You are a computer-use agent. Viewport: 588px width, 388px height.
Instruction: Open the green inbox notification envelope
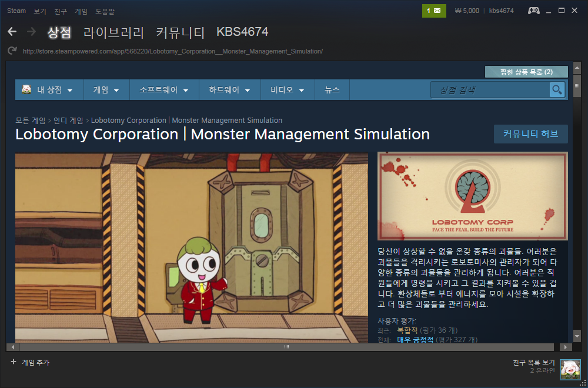click(434, 11)
